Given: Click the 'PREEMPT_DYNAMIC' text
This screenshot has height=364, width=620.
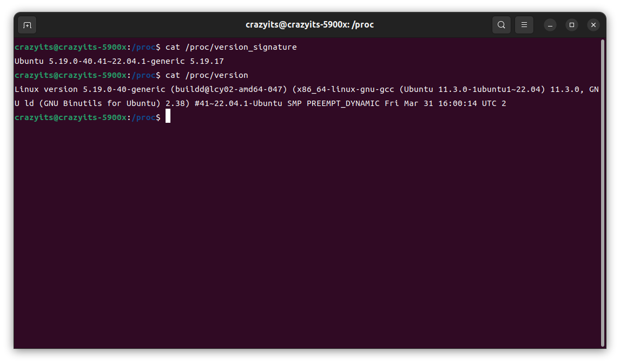Looking at the screenshot, I should 343,103.
